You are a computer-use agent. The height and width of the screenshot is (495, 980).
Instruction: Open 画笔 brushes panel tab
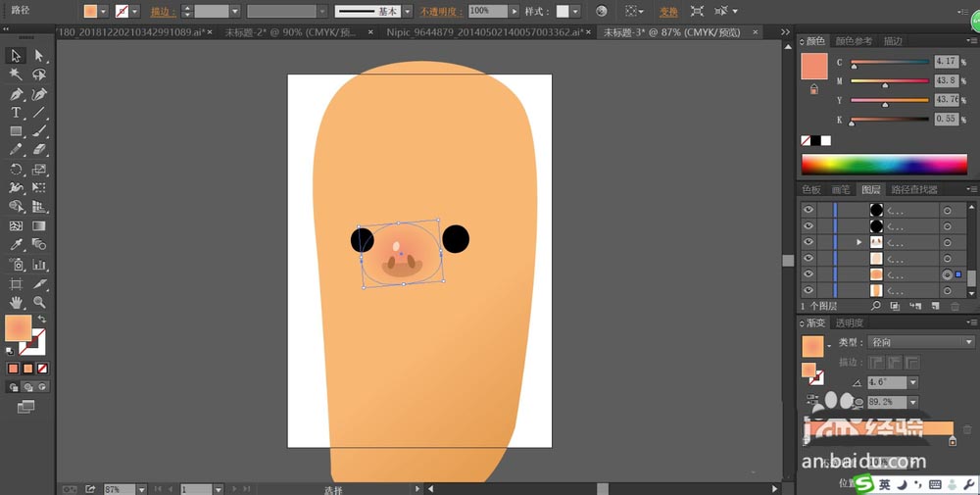tap(841, 189)
